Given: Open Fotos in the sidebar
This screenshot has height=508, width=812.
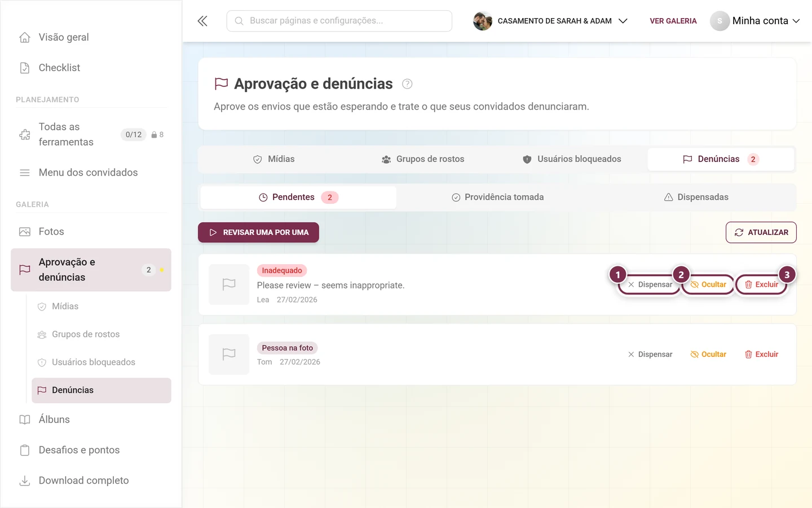Looking at the screenshot, I should 91,231.
